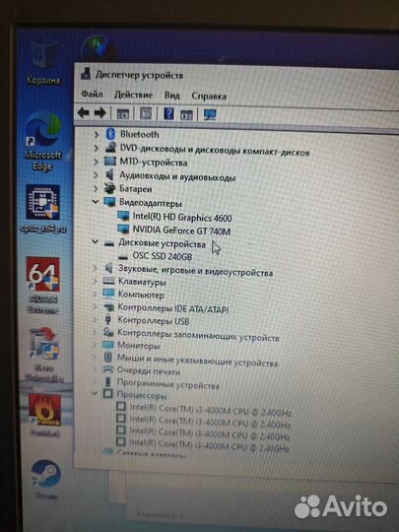
Task: Click the MTD-устройства category icon
Action: 110,162
